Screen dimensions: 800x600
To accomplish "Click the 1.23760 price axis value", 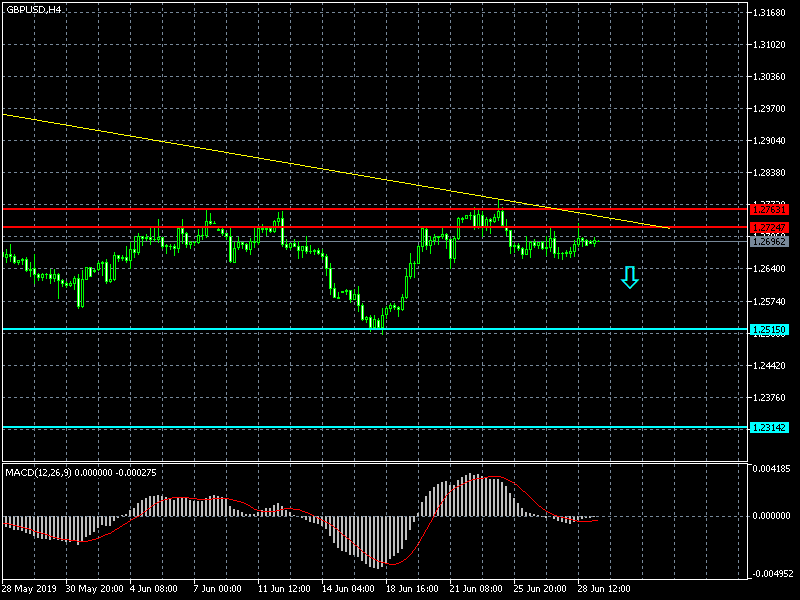I will [769, 398].
